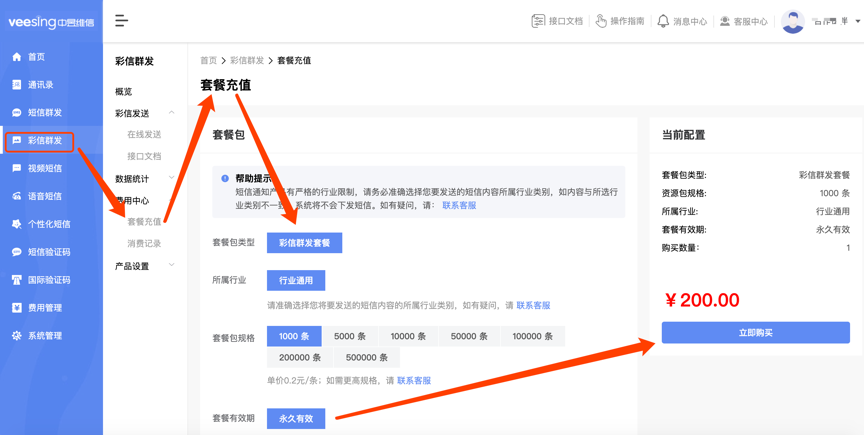This screenshot has width=864, height=435.
Task: Open 首页 home icon in sidebar
Action: (x=17, y=57)
